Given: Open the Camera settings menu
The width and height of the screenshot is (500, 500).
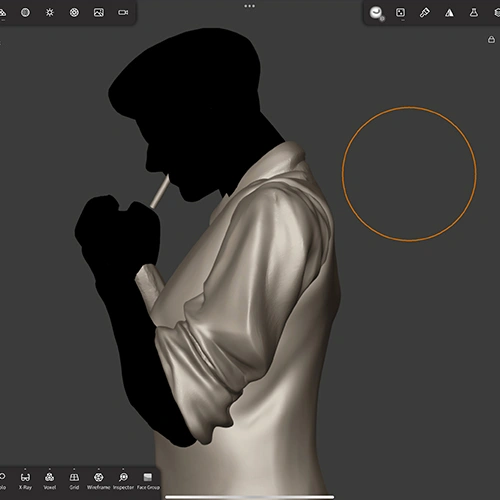Looking at the screenshot, I should coord(123,13).
